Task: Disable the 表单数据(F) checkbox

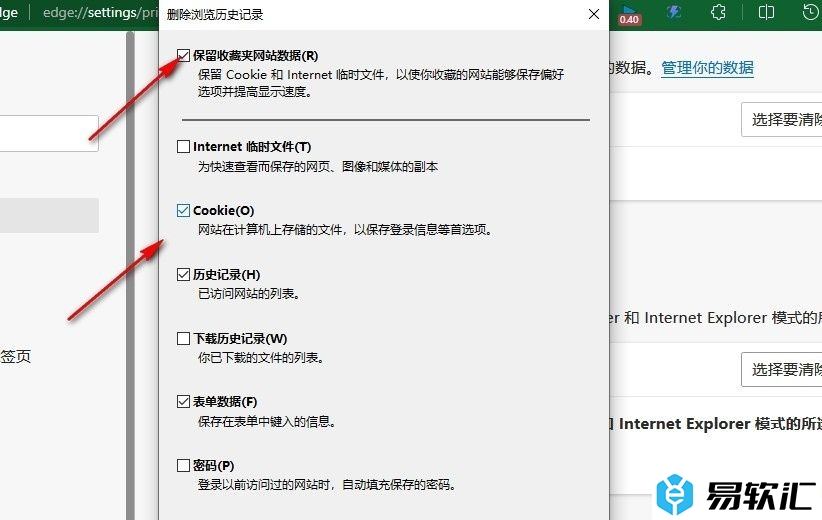Action: [183, 402]
